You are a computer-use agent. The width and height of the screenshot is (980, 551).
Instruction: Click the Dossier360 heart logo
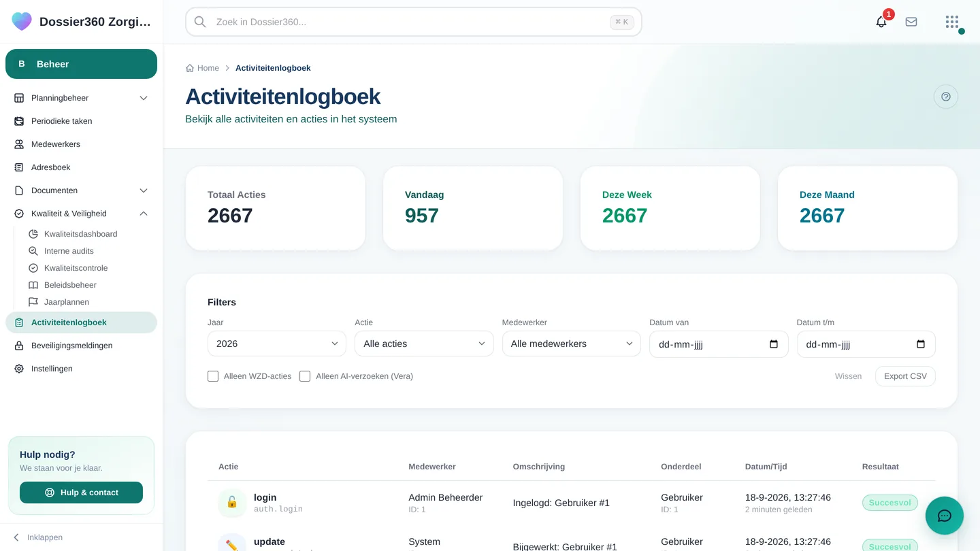22,22
